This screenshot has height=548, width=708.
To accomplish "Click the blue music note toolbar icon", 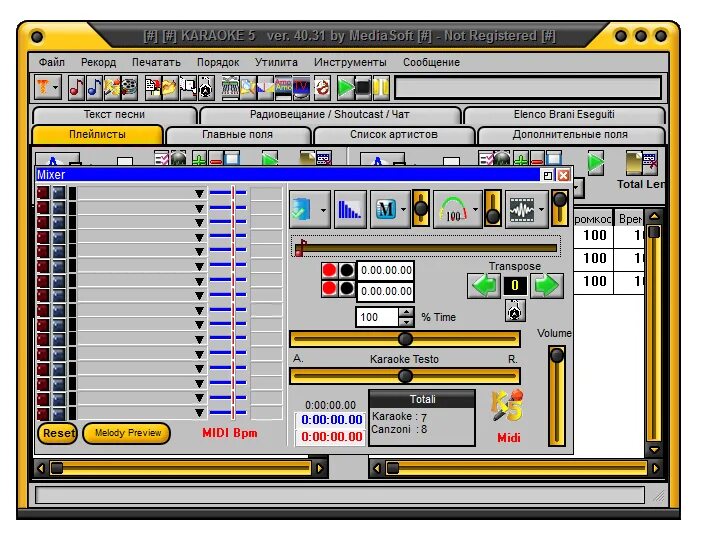I will point(93,88).
